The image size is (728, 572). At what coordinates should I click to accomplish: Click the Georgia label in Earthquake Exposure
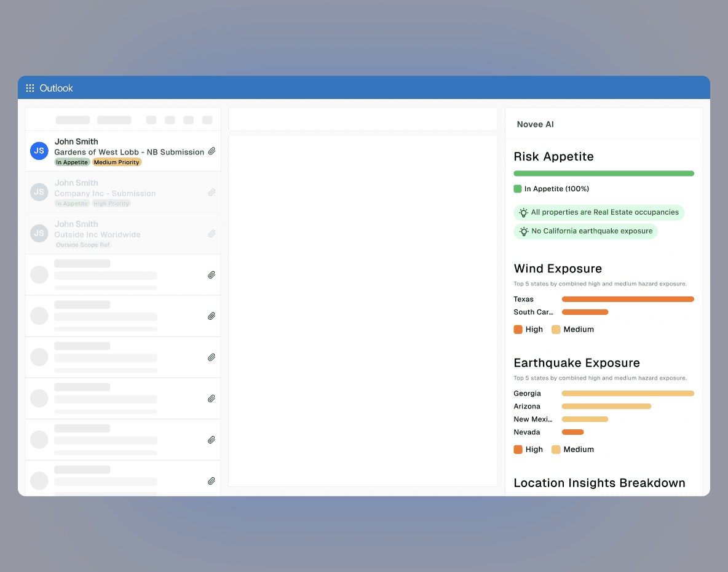(528, 394)
